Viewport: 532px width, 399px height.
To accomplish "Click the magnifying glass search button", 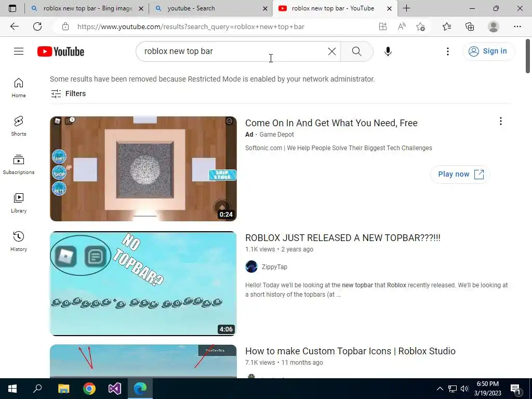I will 356,51.
